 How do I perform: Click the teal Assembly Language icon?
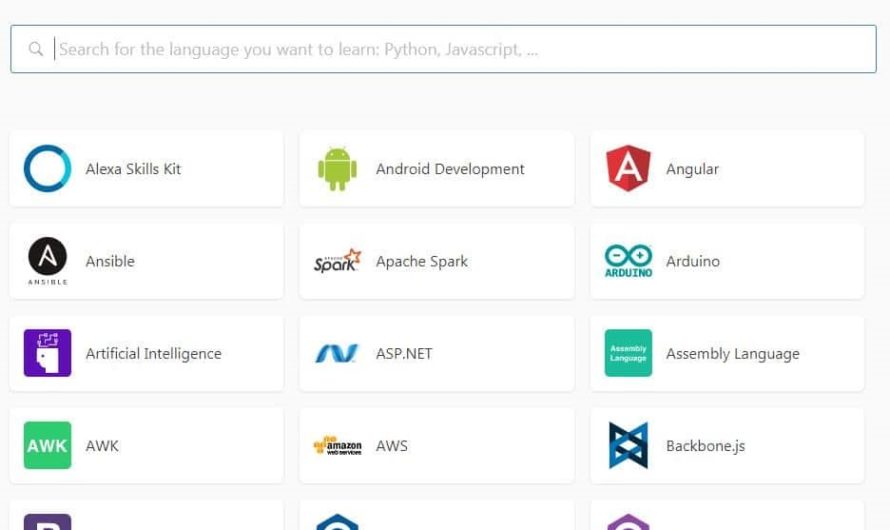[x=628, y=354]
